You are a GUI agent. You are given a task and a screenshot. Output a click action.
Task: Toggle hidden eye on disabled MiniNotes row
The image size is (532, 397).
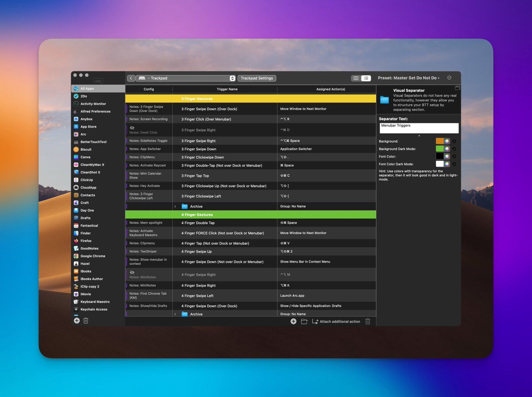click(132, 272)
